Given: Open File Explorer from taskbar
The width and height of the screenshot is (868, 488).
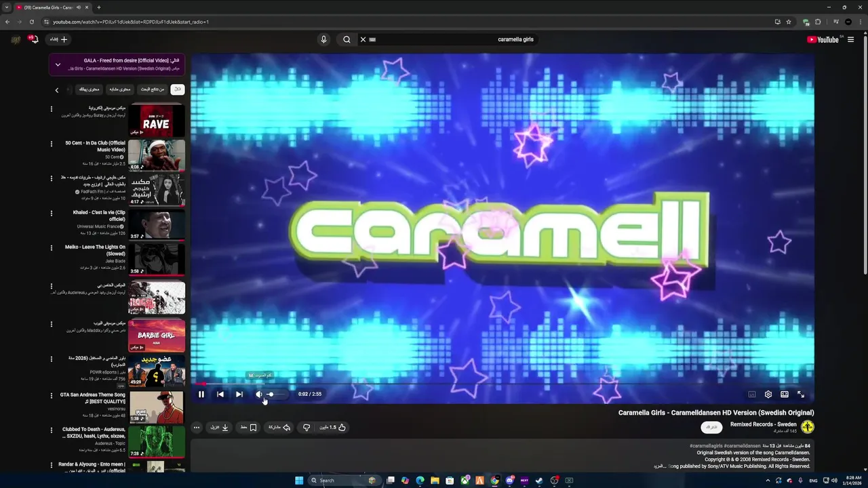Looking at the screenshot, I should click(x=435, y=481).
